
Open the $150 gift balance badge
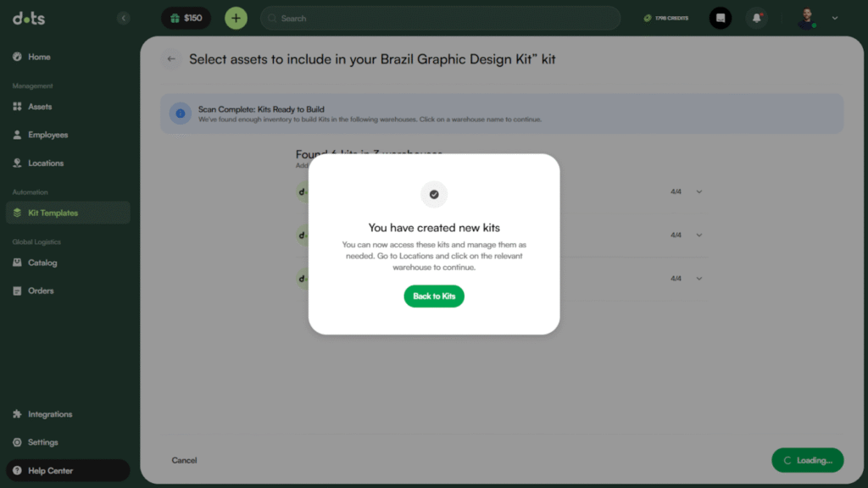tap(186, 18)
